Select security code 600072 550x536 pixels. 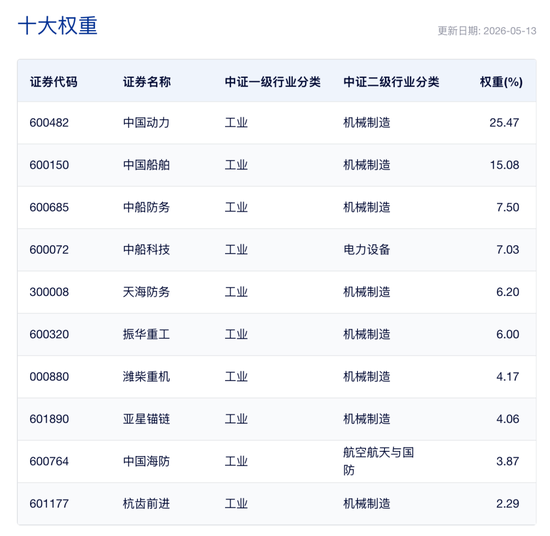pos(49,250)
